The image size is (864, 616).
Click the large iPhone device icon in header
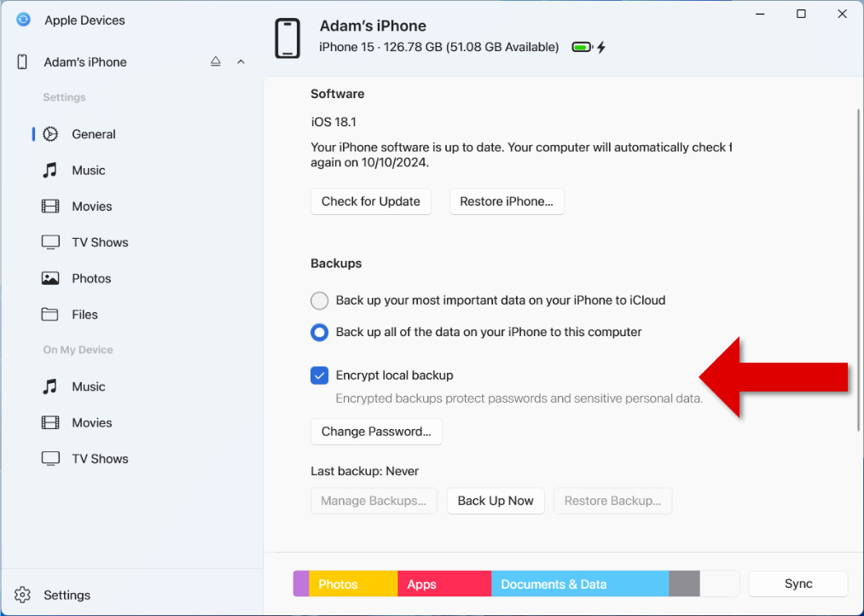[287, 38]
